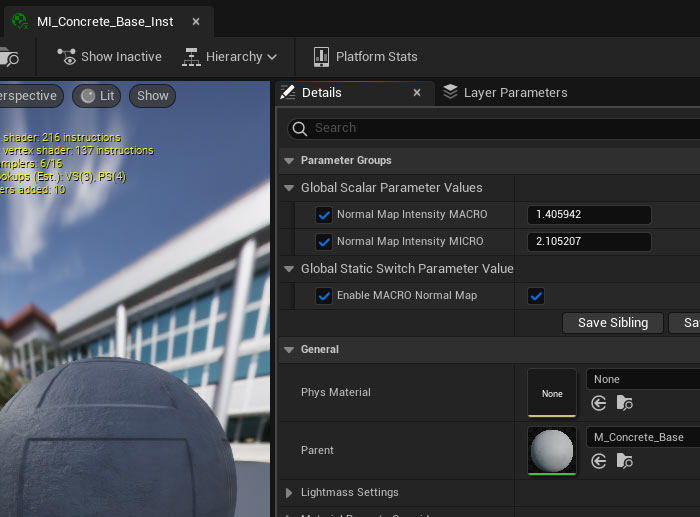
Task: Use selected asset for Phys Material
Action: point(599,403)
